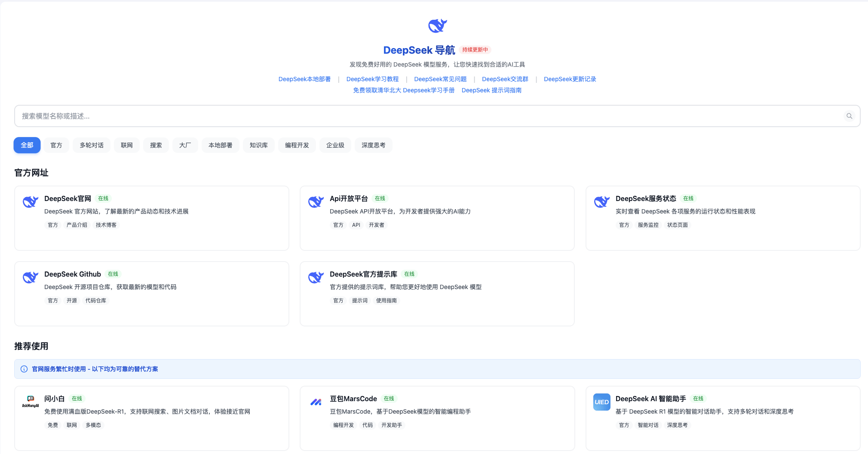This screenshot has width=868, height=454.
Task: Open the DeepSeek本地部署 link
Action: [305, 79]
